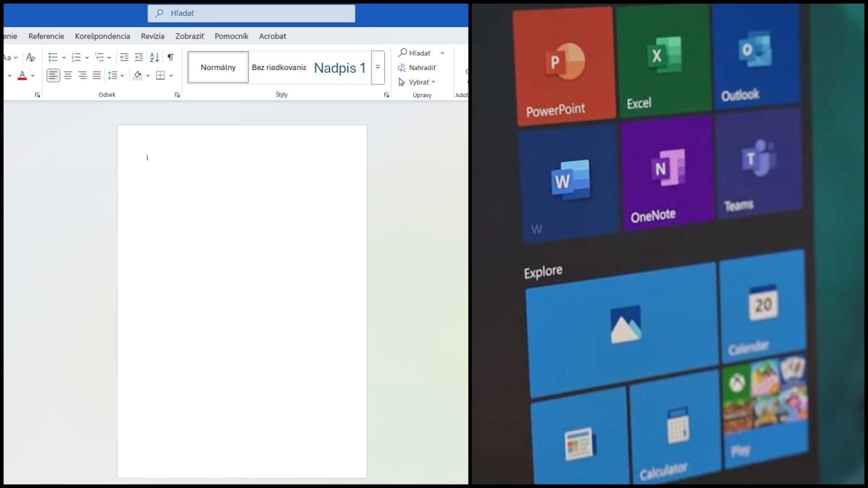Open the Acrobat tab

[x=272, y=36]
